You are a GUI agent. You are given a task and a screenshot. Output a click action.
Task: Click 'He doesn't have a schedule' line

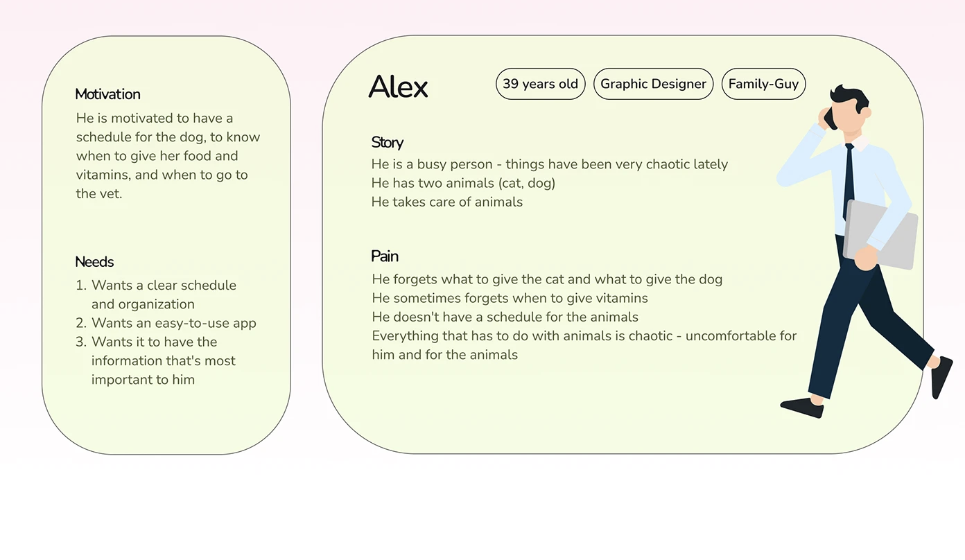coord(505,317)
